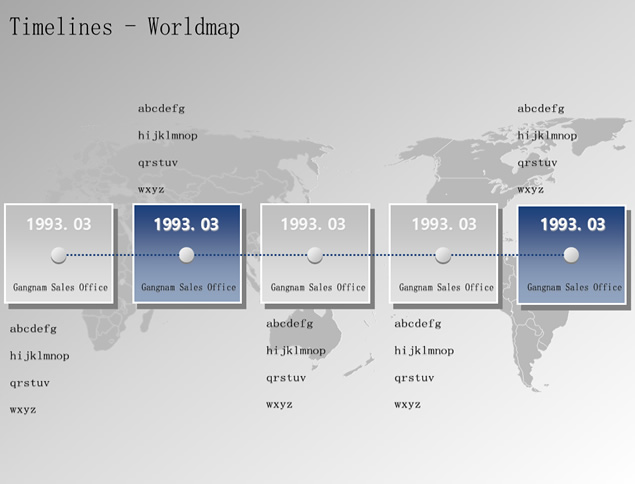Viewport: 635px width, 484px height.
Task: Select the fifth blue 1993. 03 timeline box
Action: pyautogui.click(x=572, y=255)
